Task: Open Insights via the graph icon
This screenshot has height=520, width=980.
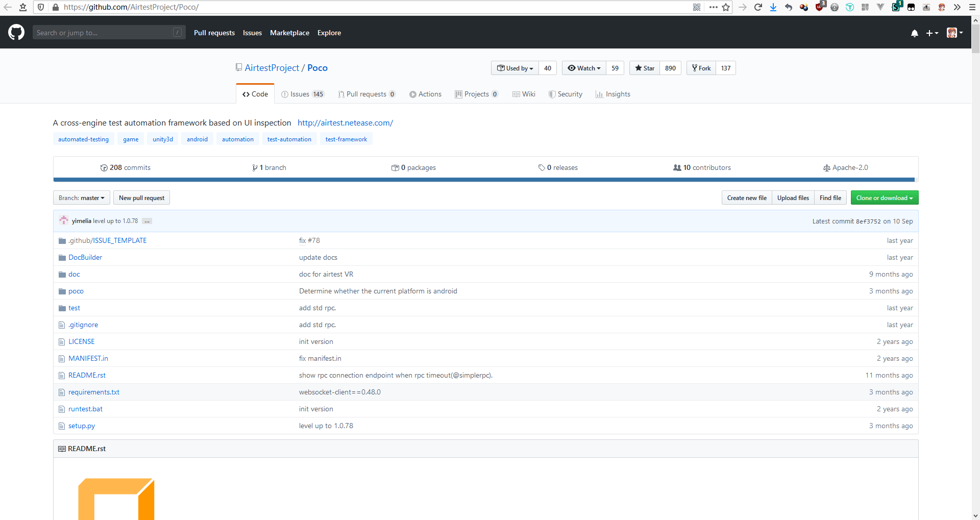Action: coord(600,94)
